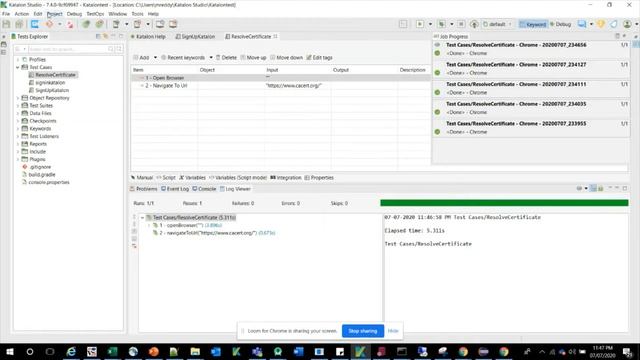
Task: Click the orange Git toolbar icon
Action: 49,24
